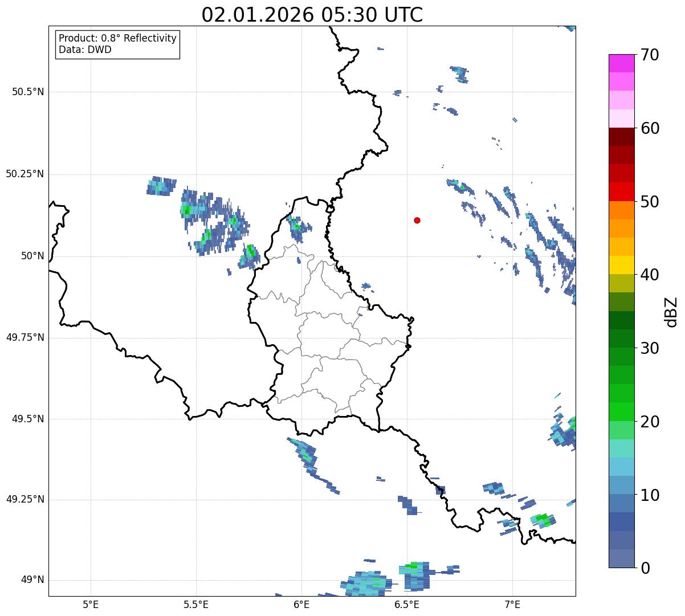Click the 49.25°N latitude tick label
Image resolution: width=685 pixels, height=616 pixels.
tap(25, 499)
